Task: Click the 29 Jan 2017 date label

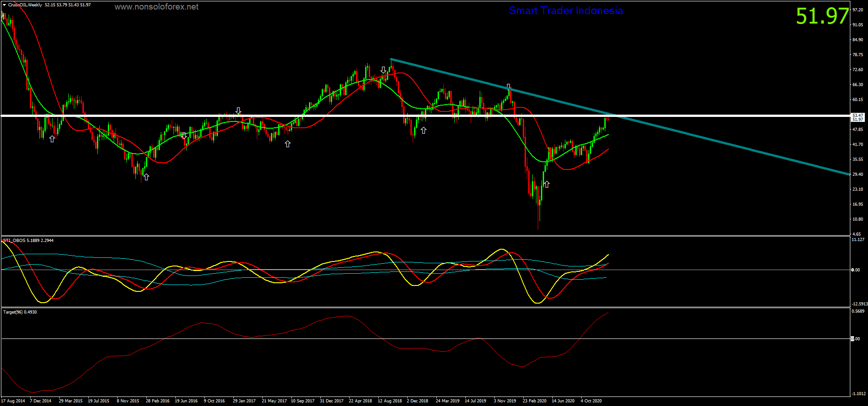Action: coord(244,401)
